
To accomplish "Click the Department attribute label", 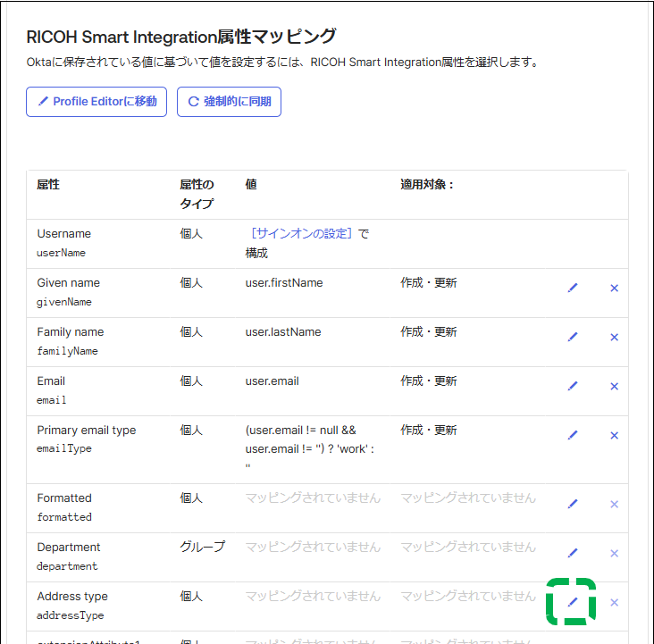I will 69,548.
